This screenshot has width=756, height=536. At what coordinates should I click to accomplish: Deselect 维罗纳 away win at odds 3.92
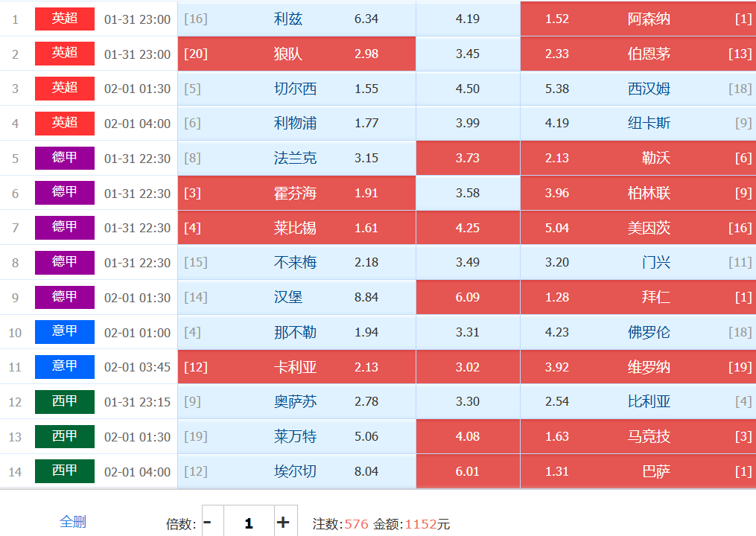[x=638, y=367]
